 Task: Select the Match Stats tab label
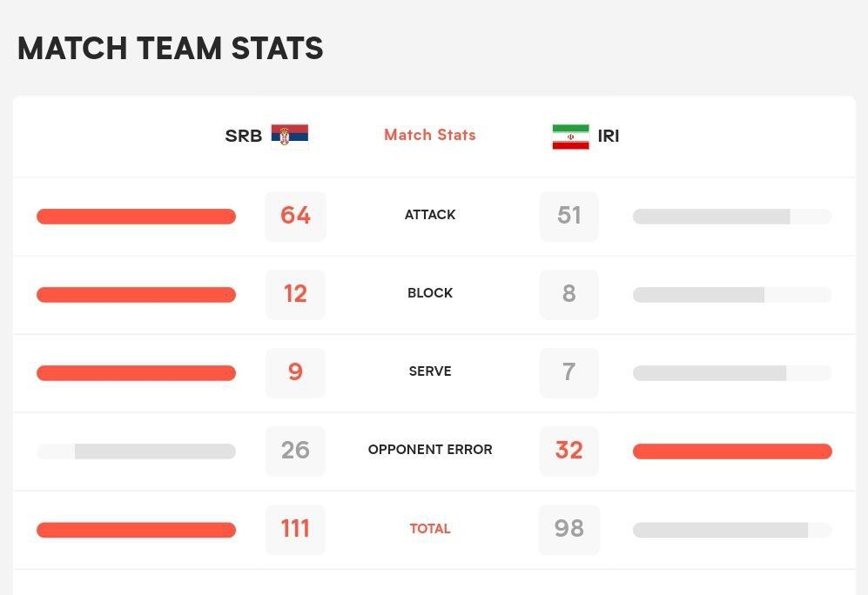(x=429, y=135)
